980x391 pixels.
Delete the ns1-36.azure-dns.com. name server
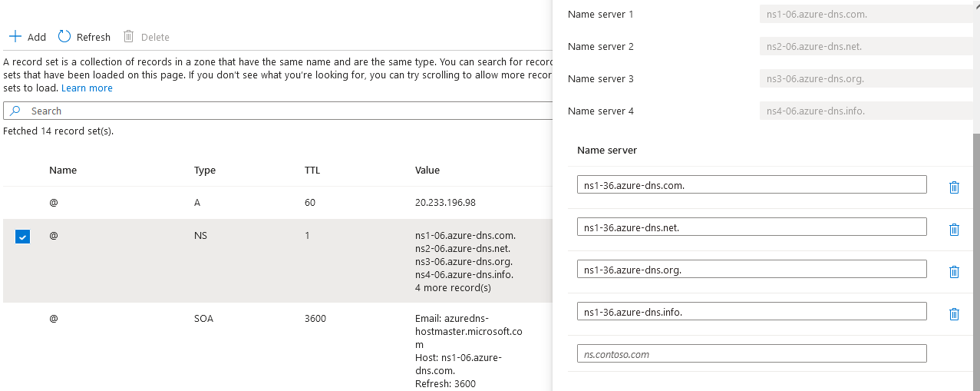click(954, 187)
